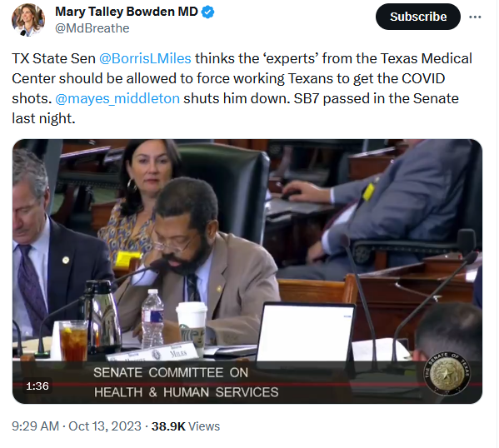Click the tweet body text
The height and width of the screenshot is (448, 499).
(242, 88)
